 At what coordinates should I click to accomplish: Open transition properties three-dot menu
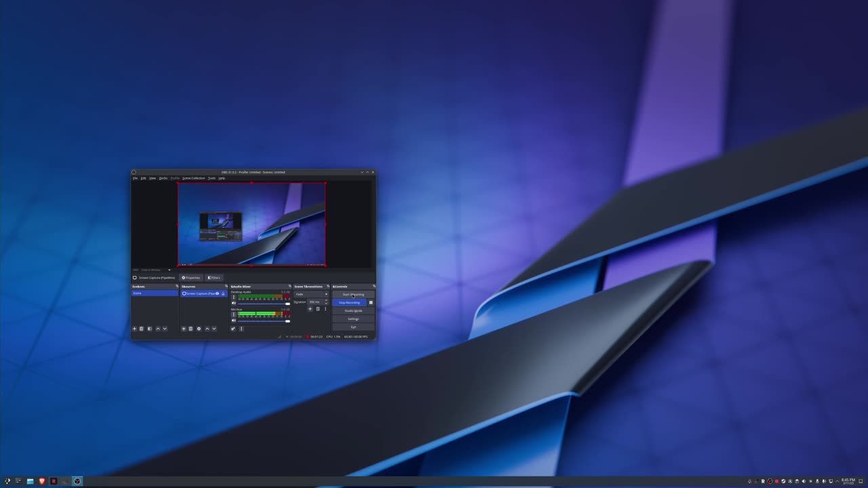tap(325, 309)
